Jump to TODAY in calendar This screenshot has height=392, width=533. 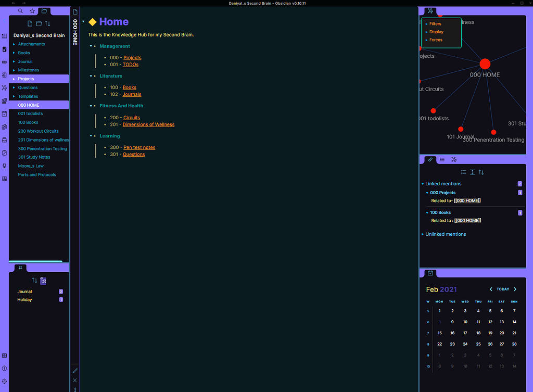click(503, 289)
